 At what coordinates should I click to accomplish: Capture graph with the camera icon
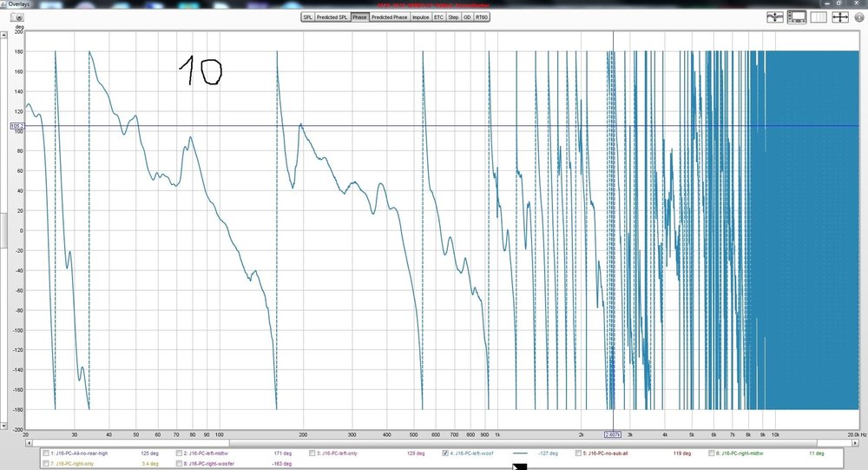(17, 17)
